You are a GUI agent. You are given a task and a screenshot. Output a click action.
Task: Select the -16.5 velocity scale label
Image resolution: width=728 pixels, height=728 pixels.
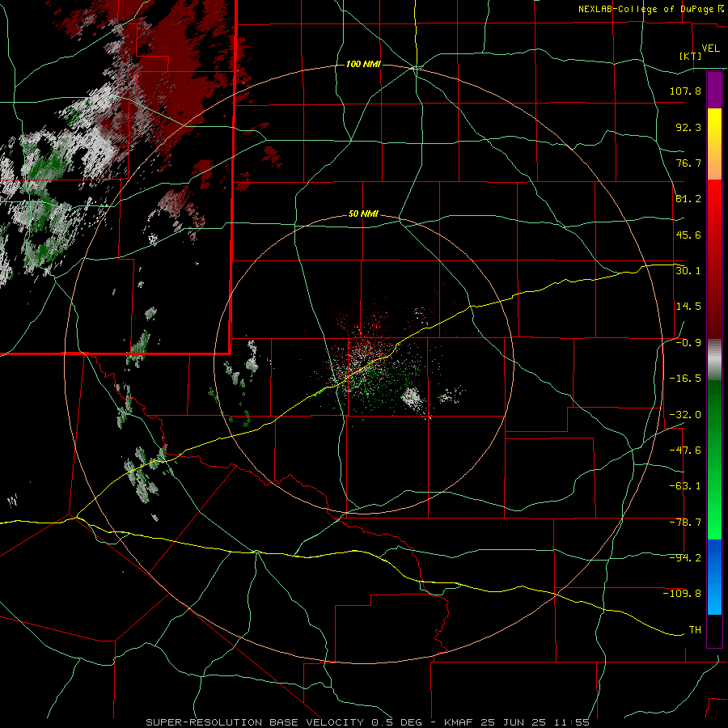(x=685, y=379)
